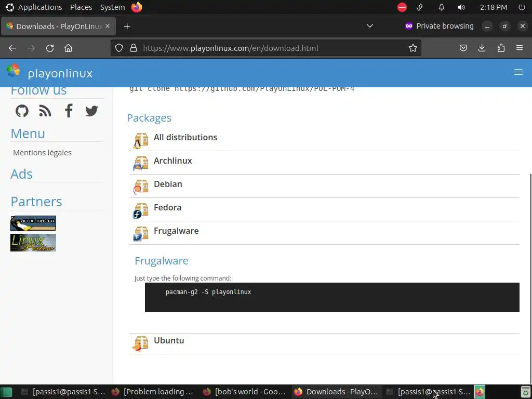Open the Places menu

coord(81,7)
